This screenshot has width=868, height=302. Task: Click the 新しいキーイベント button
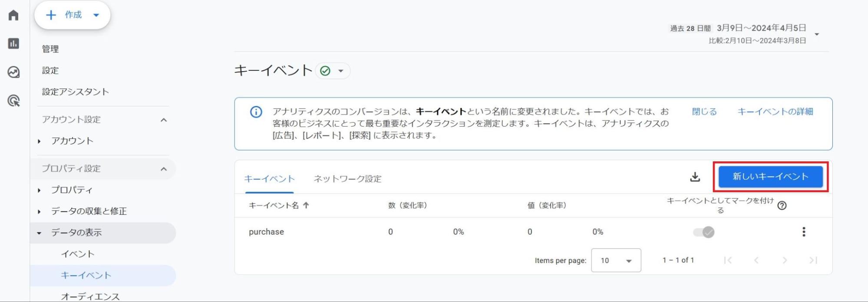click(770, 177)
